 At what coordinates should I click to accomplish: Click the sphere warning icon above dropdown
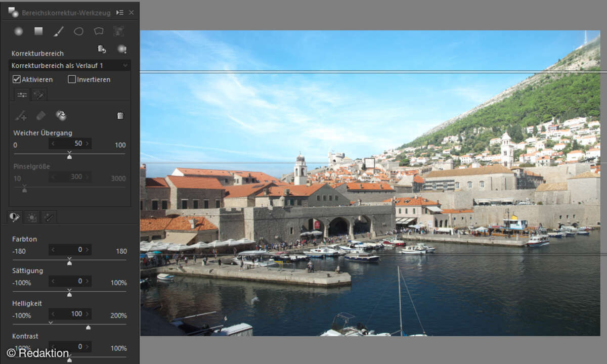122,49
